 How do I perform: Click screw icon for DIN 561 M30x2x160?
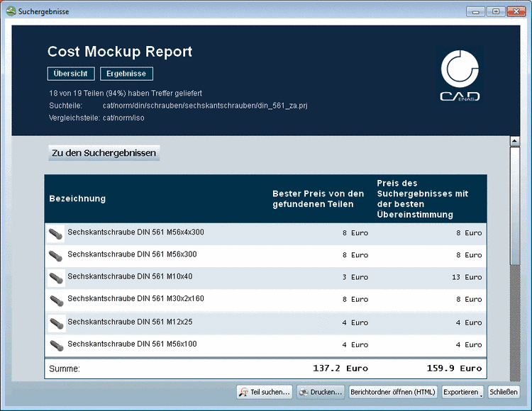point(55,300)
